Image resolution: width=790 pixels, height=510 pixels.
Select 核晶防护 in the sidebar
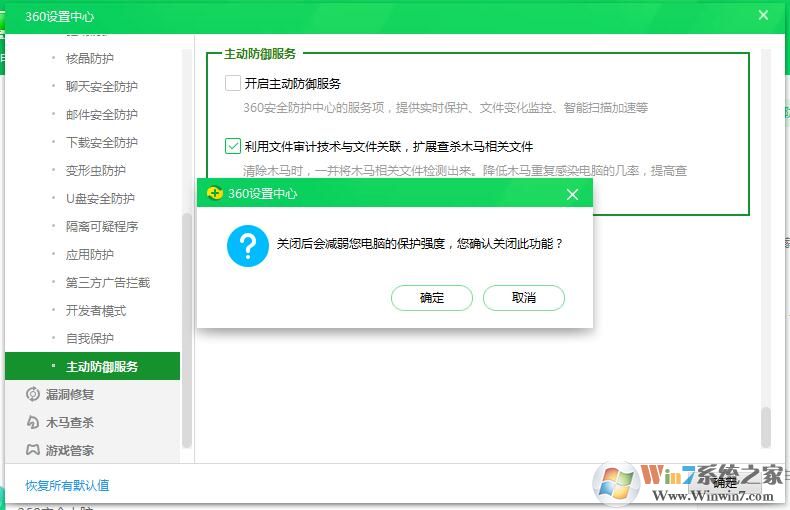[90, 58]
